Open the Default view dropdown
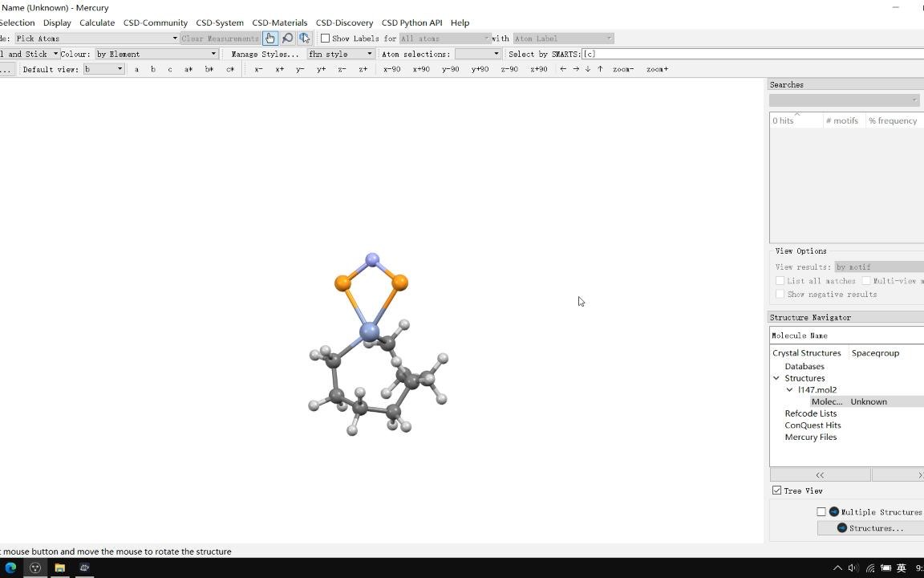924x578 pixels. tap(103, 69)
